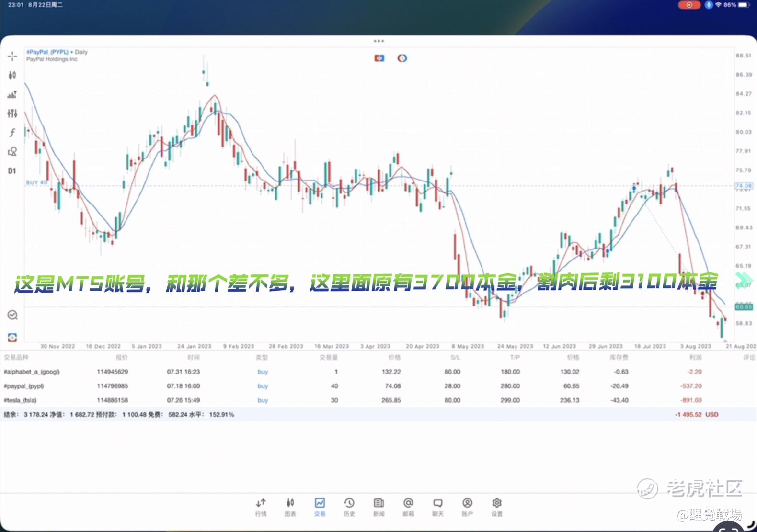Select the #alphabet_a_(googl) position row

click(x=378, y=372)
